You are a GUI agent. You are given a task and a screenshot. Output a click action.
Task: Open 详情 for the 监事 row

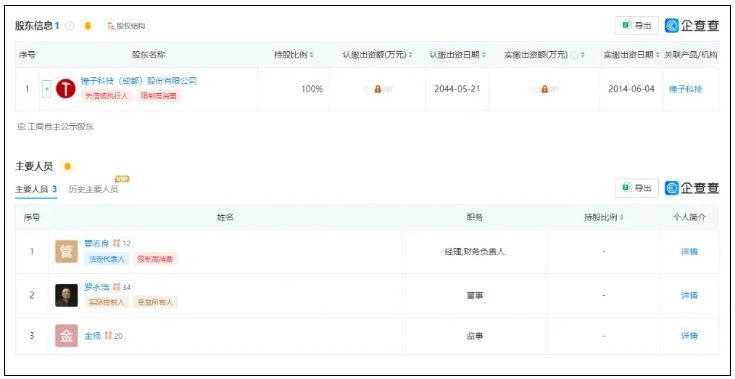point(689,336)
